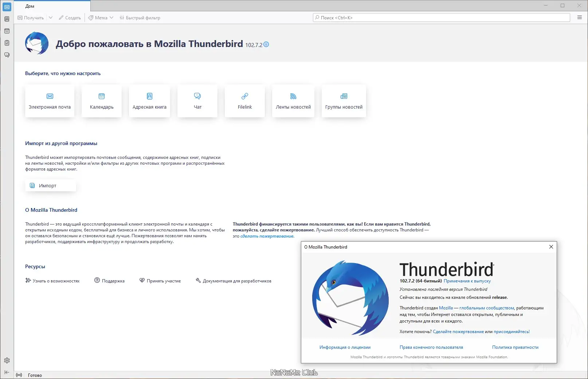
Task: Set up Ленты новостей
Action: point(293,101)
